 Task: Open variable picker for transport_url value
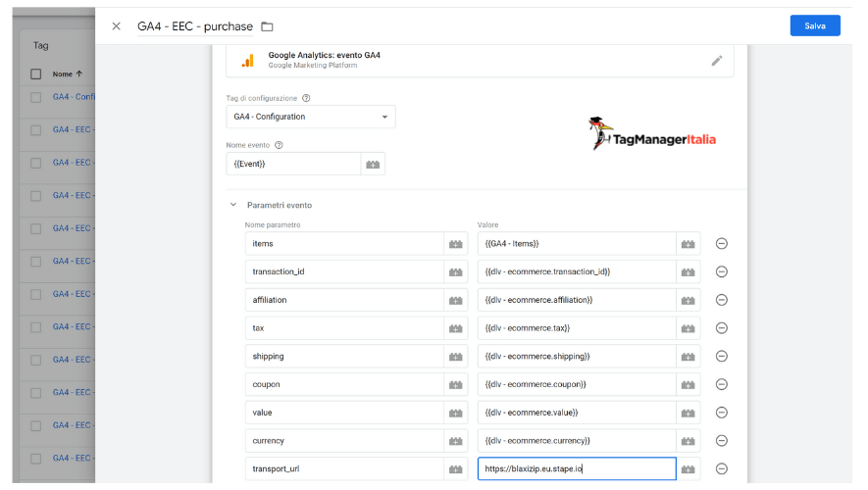click(x=689, y=469)
